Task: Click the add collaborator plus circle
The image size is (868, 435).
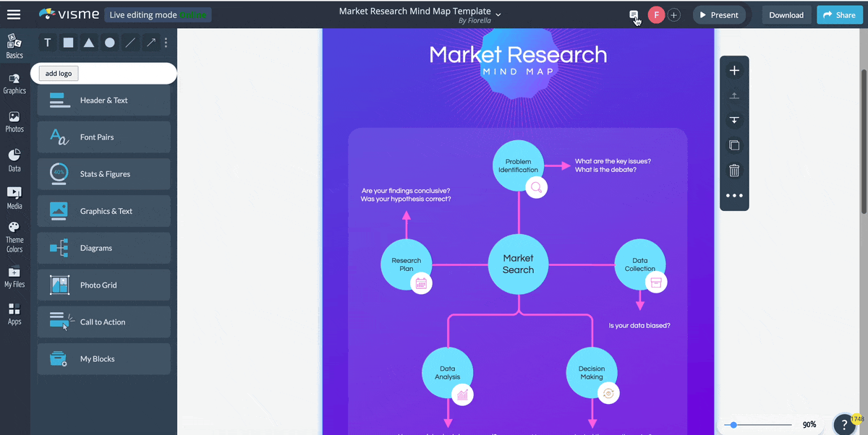Action: (x=674, y=15)
